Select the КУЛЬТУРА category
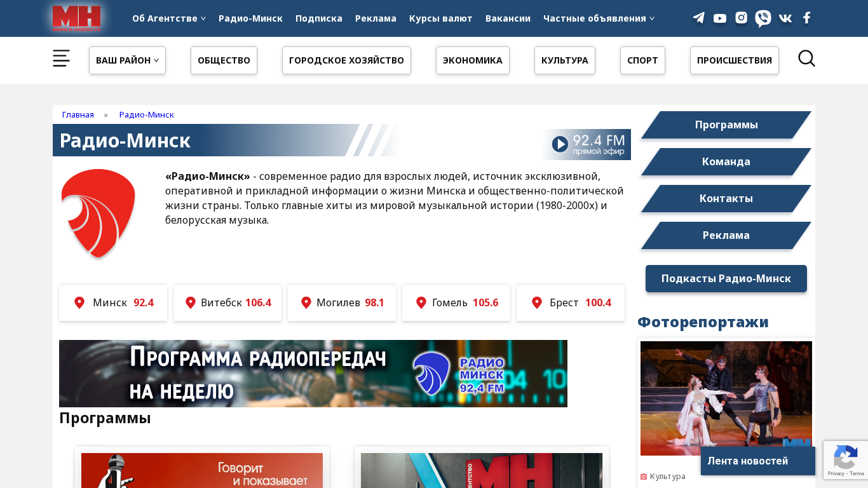Viewport: 868px width, 488px height. coord(565,60)
